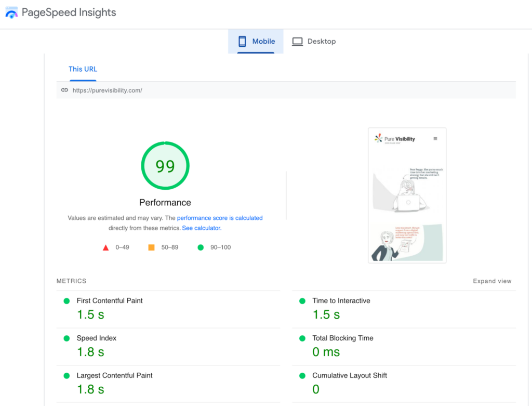Click the mobile page preview thumbnail
The image size is (532, 406).
pos(407,194)
